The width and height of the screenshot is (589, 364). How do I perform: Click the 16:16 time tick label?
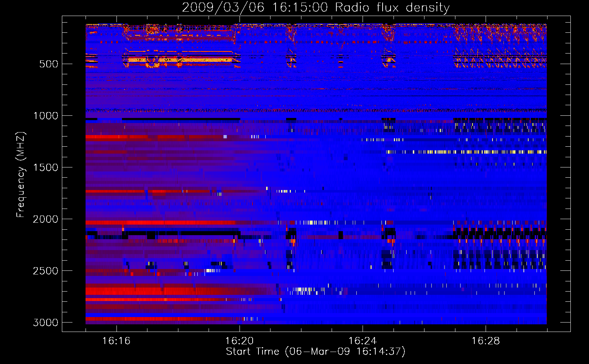pos(116,341)
